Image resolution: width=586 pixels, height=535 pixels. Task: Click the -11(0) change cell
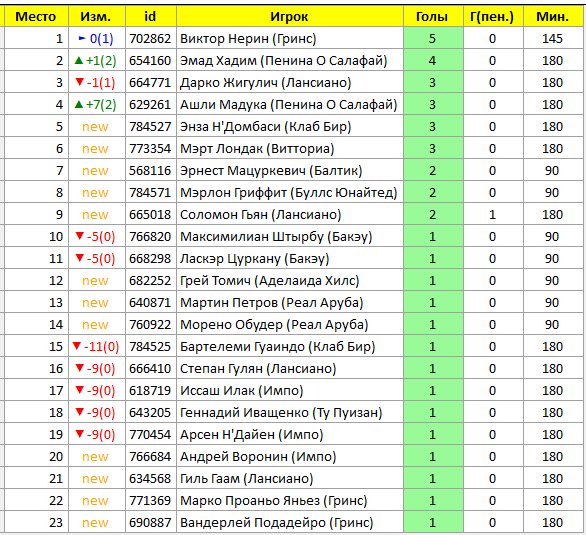coord(97,346)
